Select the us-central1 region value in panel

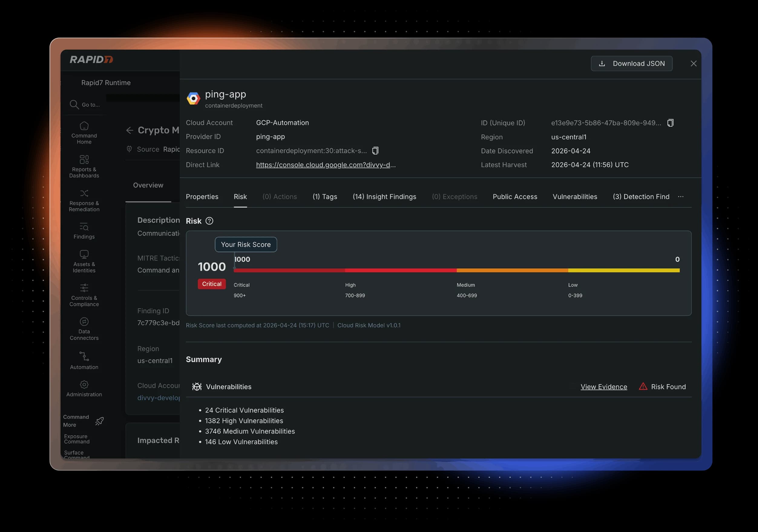click(569, 137)
